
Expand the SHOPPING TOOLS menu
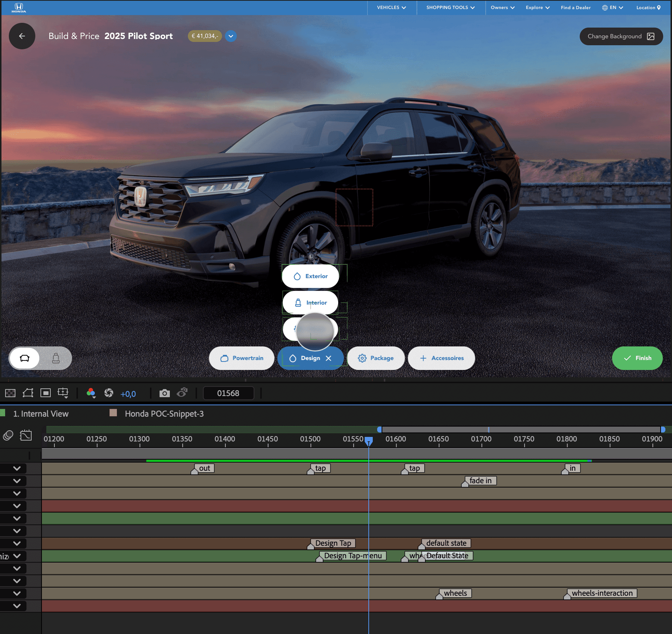point(451,7)
